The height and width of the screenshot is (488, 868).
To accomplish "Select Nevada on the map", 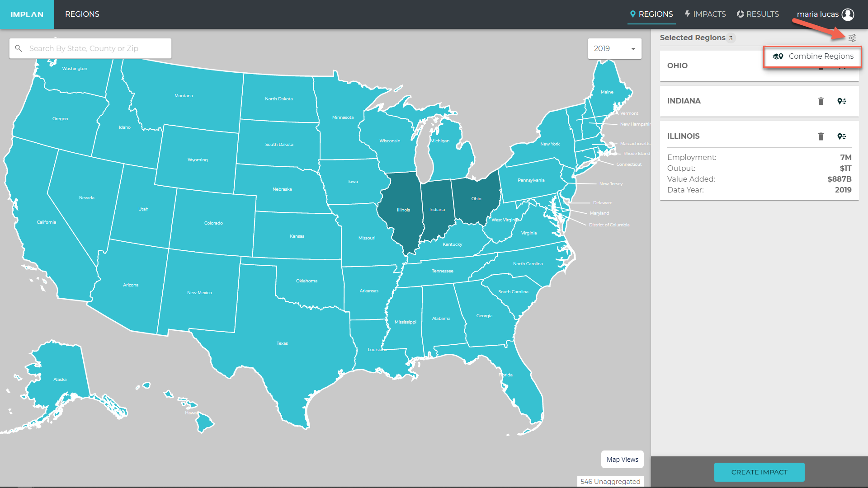I will (87, 198).
